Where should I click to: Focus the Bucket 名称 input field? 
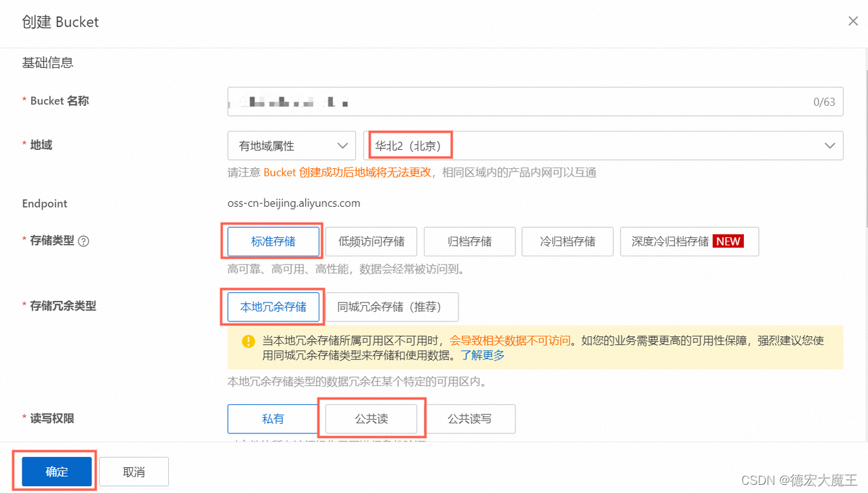click(535, 102)
